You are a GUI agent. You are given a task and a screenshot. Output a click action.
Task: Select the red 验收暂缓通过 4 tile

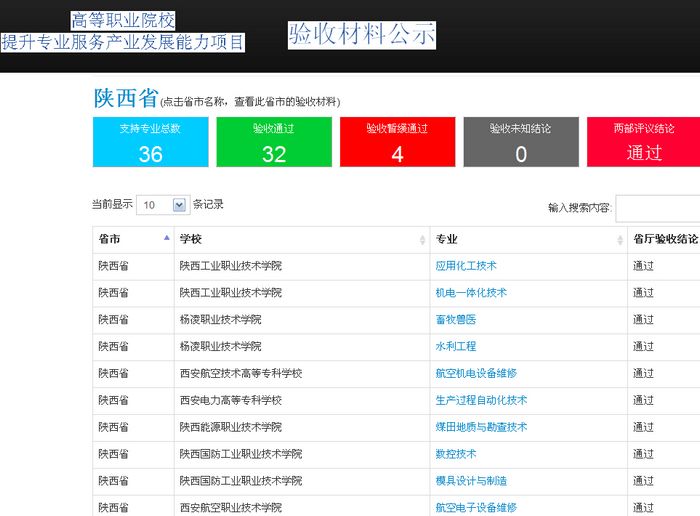click(397, 142)
